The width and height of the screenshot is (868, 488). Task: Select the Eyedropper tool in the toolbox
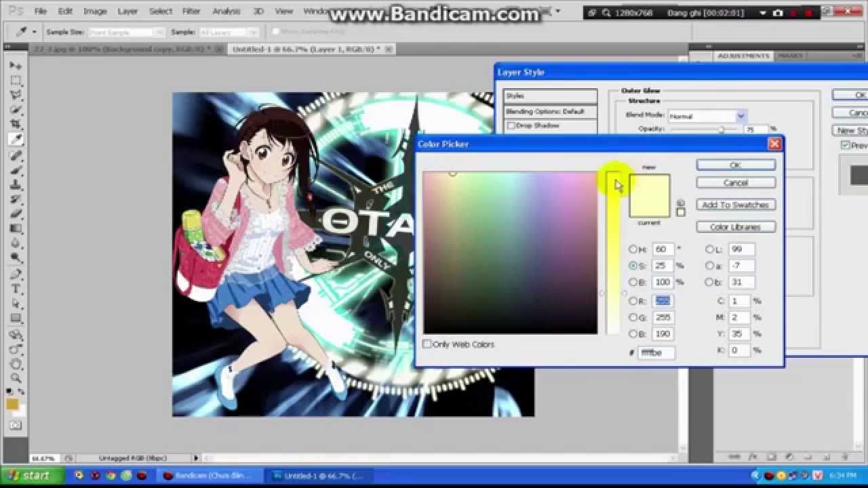[x=15, y=140]
